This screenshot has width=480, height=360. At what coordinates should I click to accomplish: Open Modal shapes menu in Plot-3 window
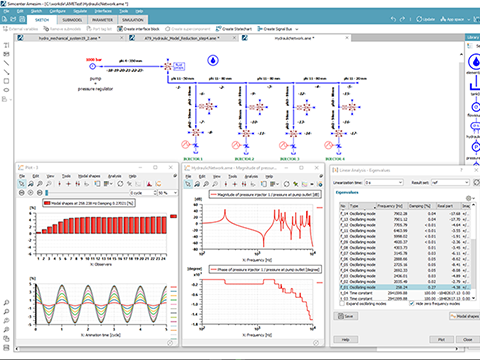tap(89, 176)
